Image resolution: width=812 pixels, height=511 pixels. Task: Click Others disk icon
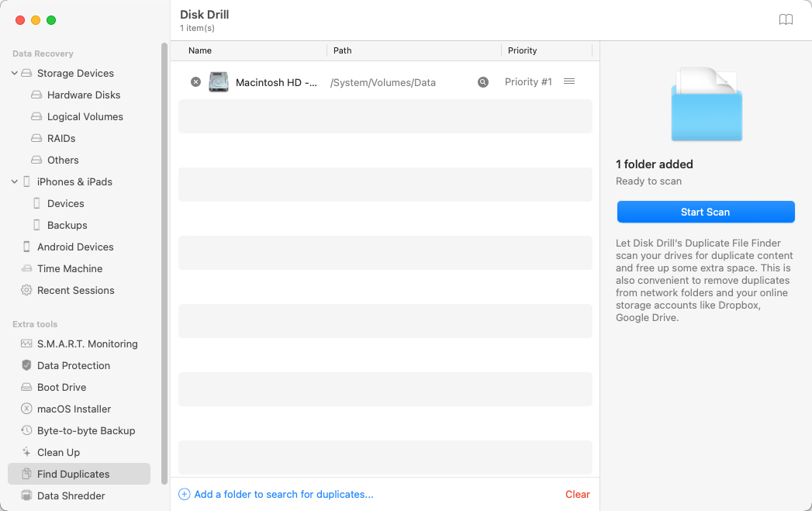pos(36,160)
